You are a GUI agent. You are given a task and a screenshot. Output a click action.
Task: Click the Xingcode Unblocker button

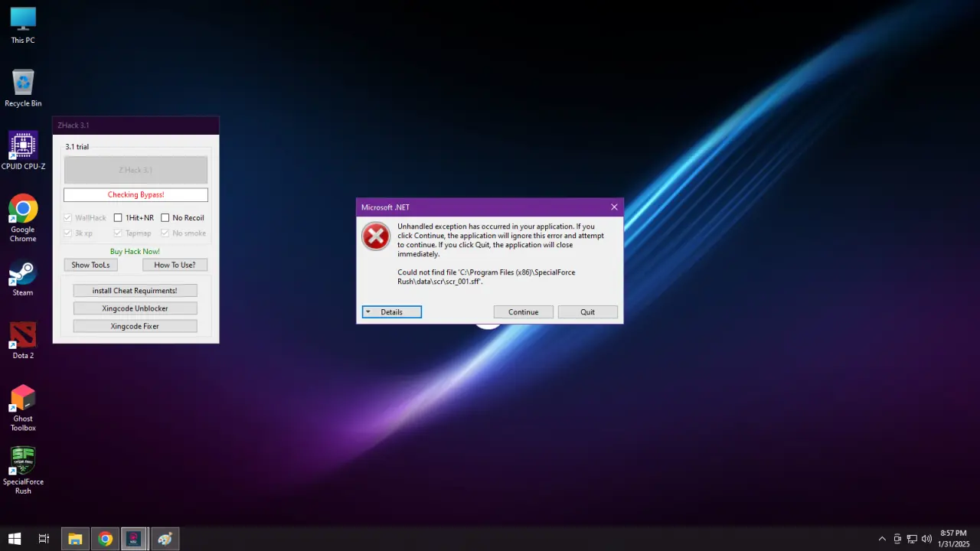click(135, 308)
